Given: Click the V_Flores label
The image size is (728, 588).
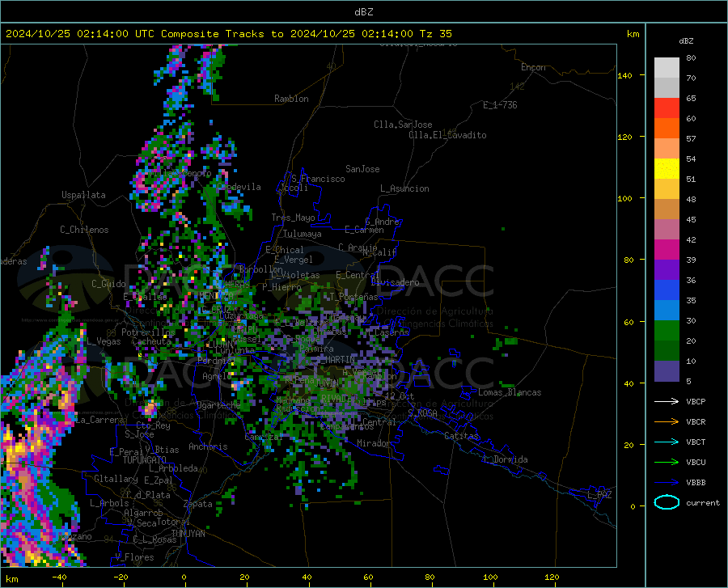Looking at the screenshot, I should 134,557.
